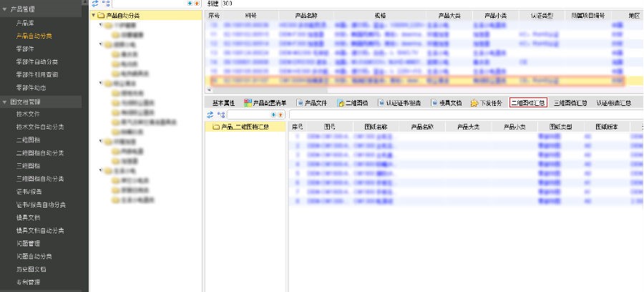Click the refresh icon in the lower detail panel
The image size is (644, 292).
[x=210, y=115]
